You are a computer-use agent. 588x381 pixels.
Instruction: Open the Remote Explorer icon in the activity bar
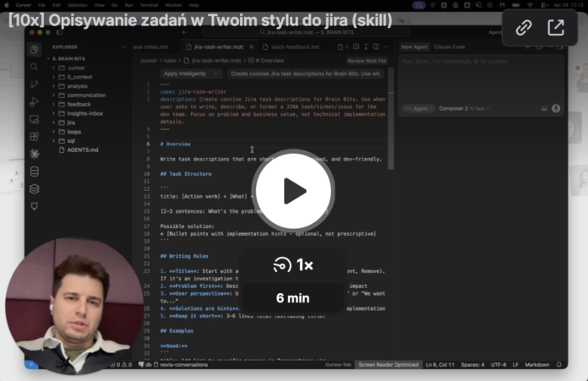34,119
